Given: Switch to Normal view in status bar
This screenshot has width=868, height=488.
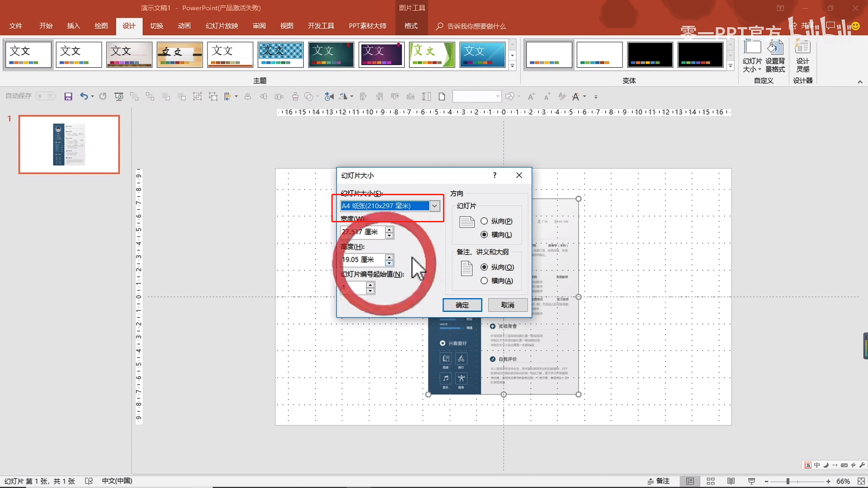Looking at the screenshot, I should click(690, 481).
